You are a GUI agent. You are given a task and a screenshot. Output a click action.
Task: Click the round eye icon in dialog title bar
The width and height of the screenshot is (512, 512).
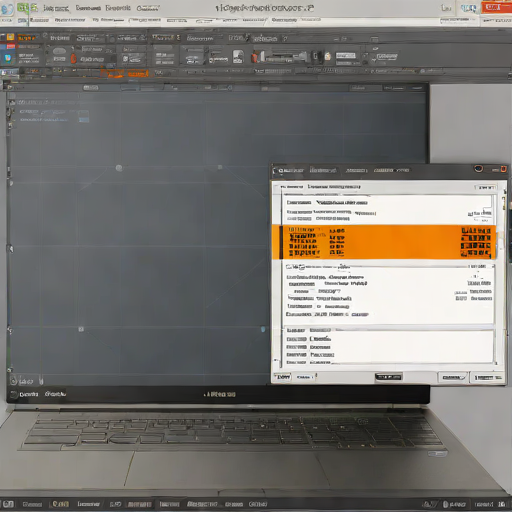coord(479,168)
